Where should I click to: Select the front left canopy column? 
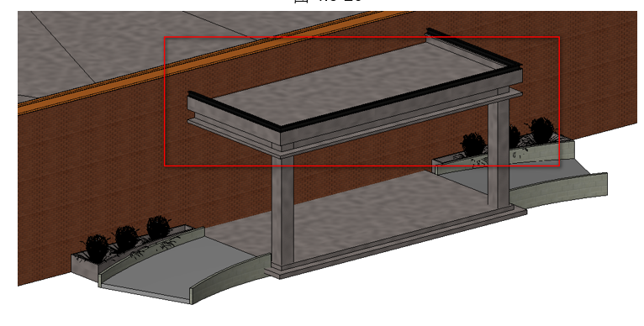[282, 213]
